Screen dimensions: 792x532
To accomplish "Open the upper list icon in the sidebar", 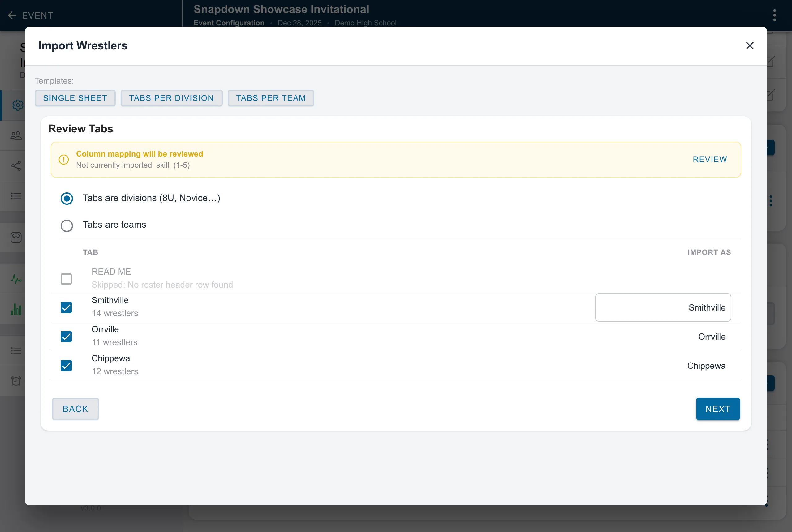I will tap(16, 196).
